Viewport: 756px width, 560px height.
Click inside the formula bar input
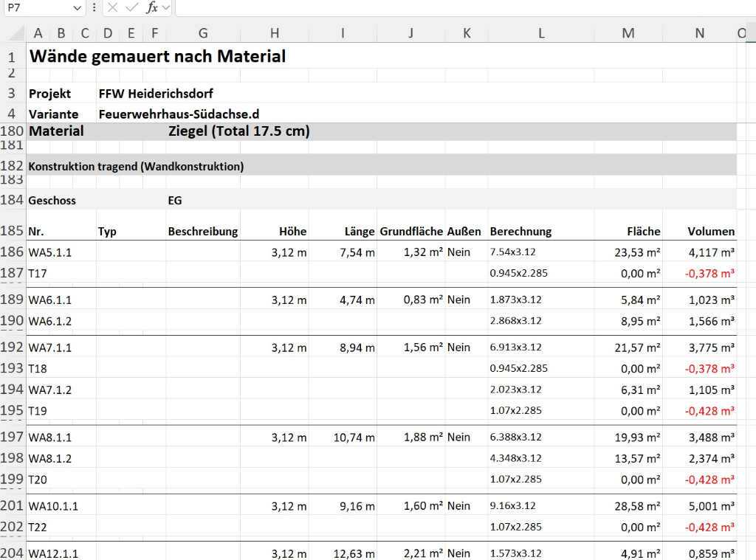tap(465, 7)
